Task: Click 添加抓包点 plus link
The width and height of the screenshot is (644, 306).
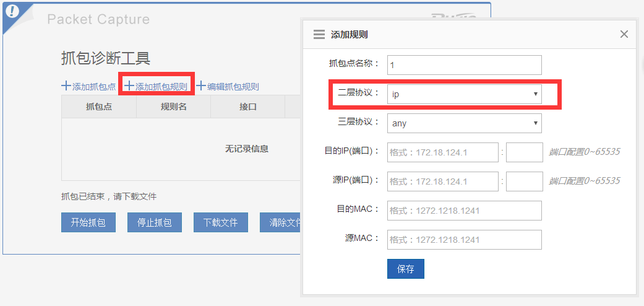Action: pos(88,87)
